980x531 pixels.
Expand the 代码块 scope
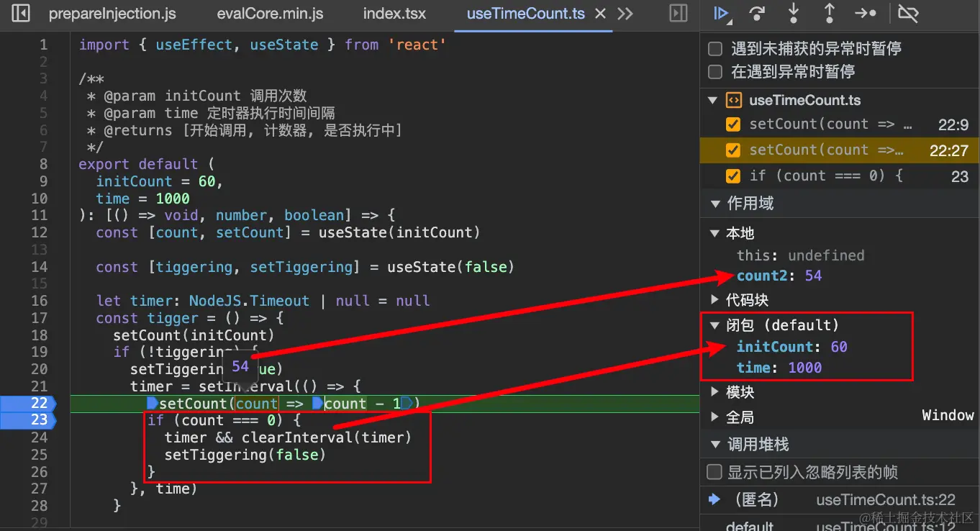coord(714,299)
